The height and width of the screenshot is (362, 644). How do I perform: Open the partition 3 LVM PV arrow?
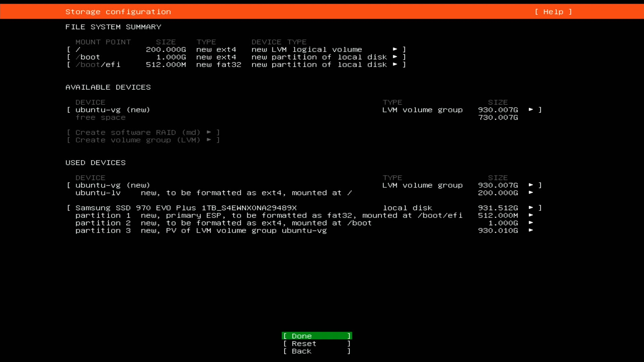coord(531,230)
